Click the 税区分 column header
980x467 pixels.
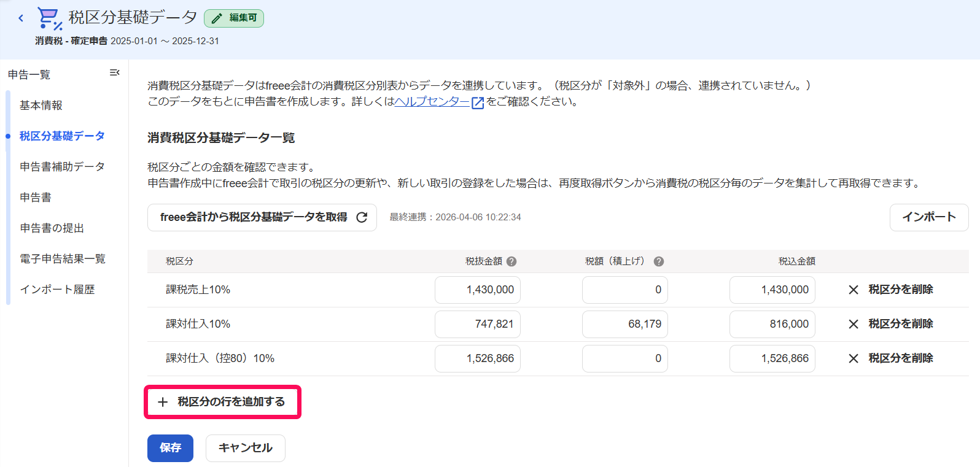click(179, 261)
